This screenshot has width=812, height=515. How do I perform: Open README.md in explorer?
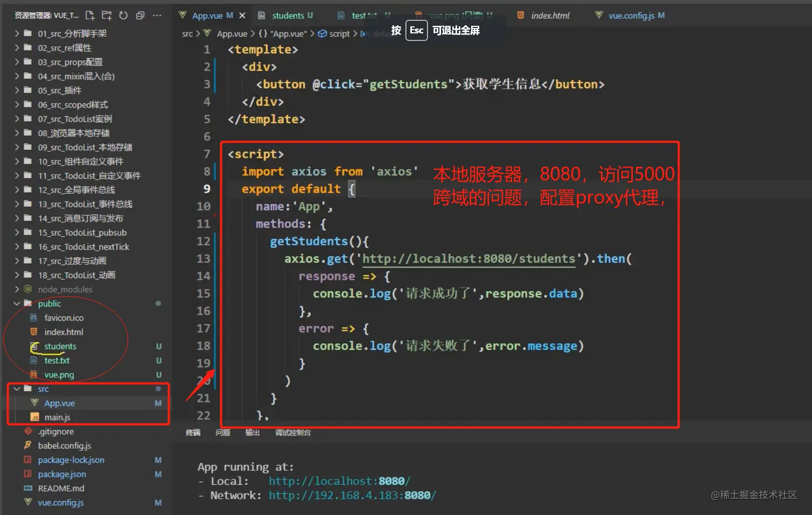61,489
